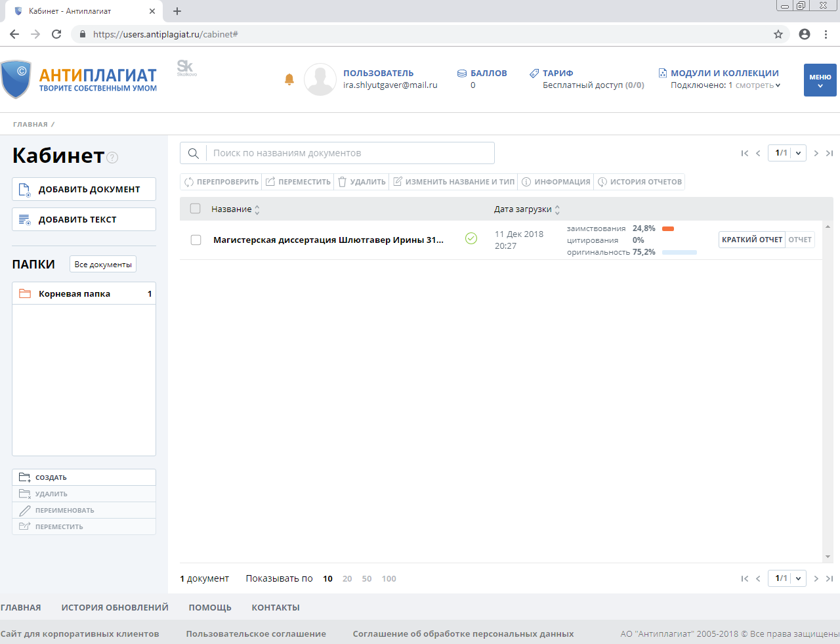The image size is (840, 644).
Task: Open КРАТКИЙ ОТЧЕТ for the document
Action: [x=752, y=240]
